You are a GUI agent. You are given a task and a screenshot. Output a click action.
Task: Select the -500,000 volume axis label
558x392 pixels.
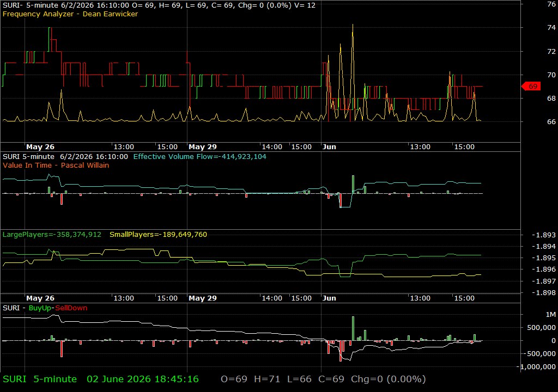click(x=539, y=353)
